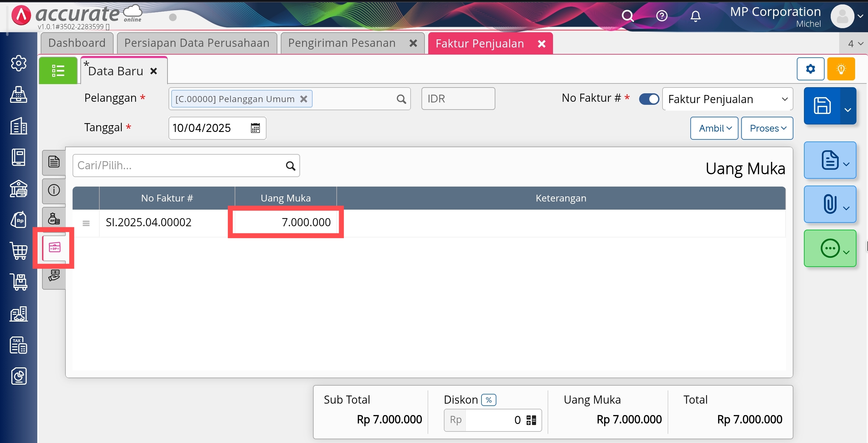Open the shopping cart sidebar module
This screenshot has height=443, width=868.
pyautogui.click(x=19, y=251)
